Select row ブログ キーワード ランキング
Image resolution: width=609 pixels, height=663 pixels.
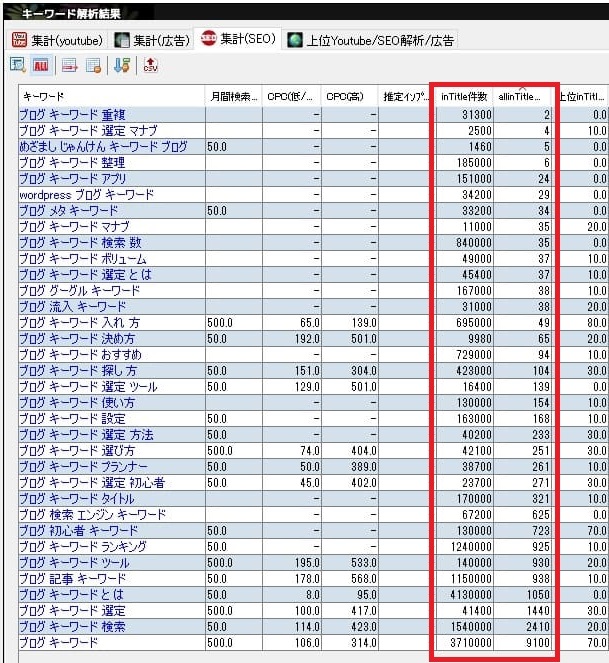pos(313,547)
